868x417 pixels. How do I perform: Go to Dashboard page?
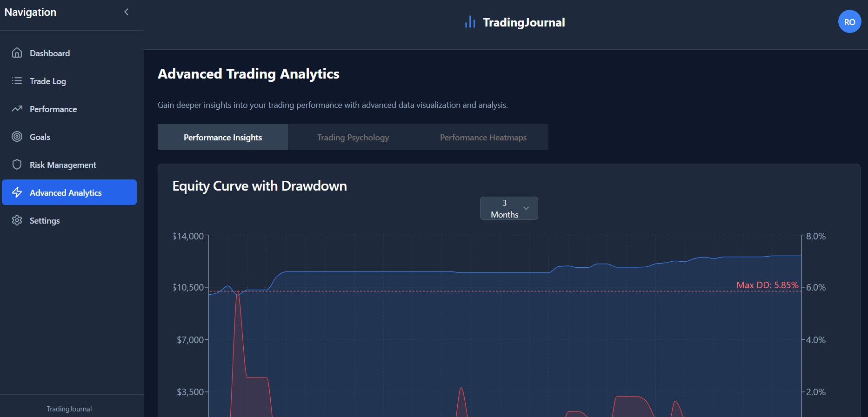pyautogui.click(x=50, y=53)
